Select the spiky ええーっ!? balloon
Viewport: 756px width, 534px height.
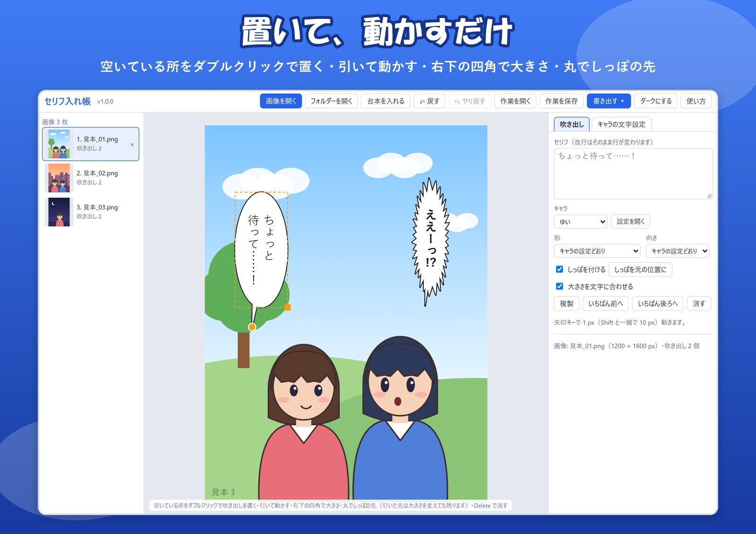430,242
